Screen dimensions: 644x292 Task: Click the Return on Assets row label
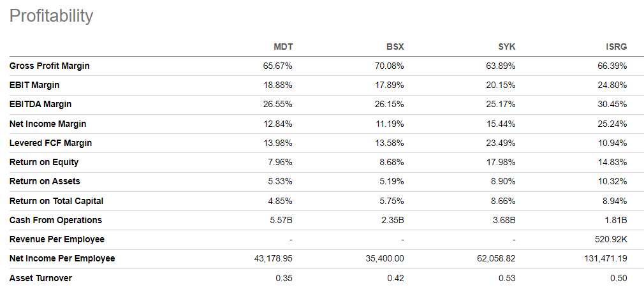pyautogui.click(x=45, y=181)
